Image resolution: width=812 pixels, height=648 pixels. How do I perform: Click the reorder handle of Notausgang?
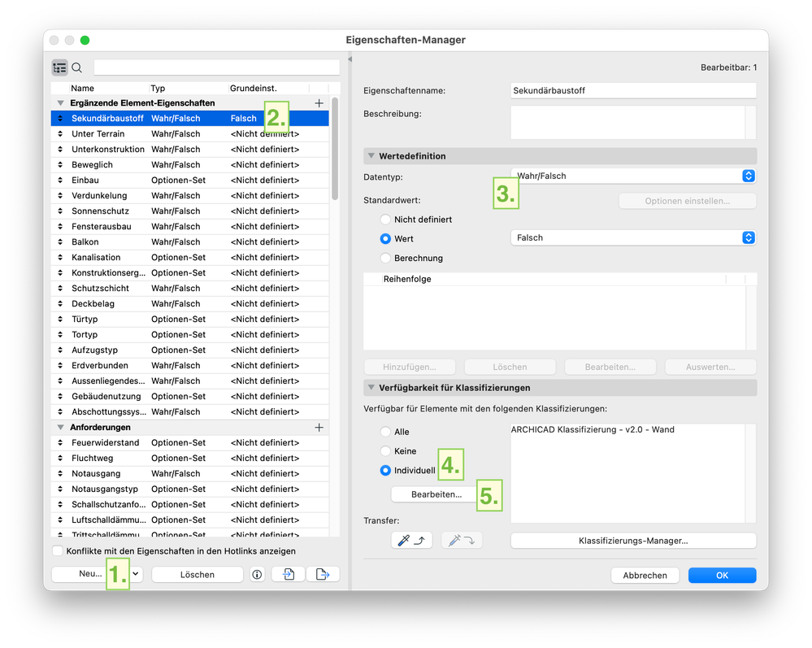[60, 473]
